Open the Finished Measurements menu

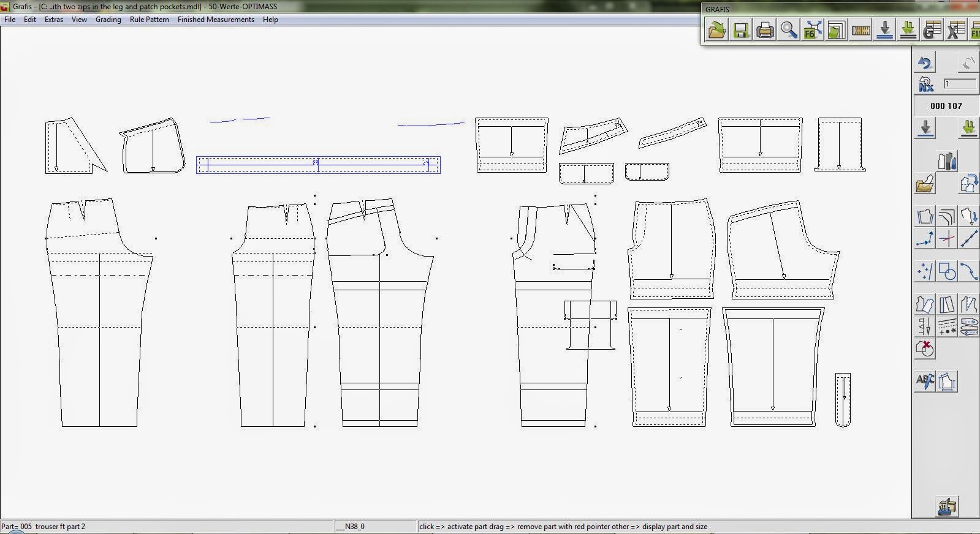[x=216, y=20]
